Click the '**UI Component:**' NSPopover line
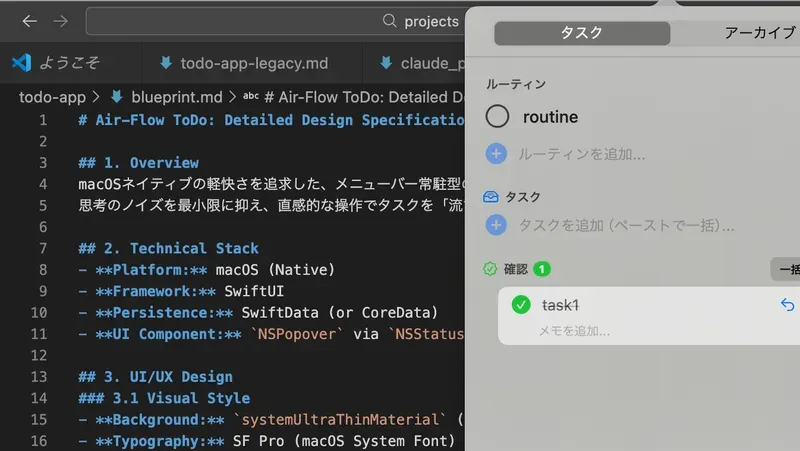The width and height of the screenshot is (800, 451). pyautogui.click(x=271, y=334)
